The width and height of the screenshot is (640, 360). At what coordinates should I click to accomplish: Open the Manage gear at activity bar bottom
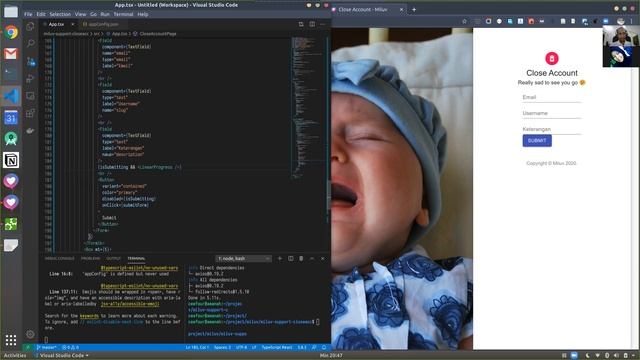30,334
